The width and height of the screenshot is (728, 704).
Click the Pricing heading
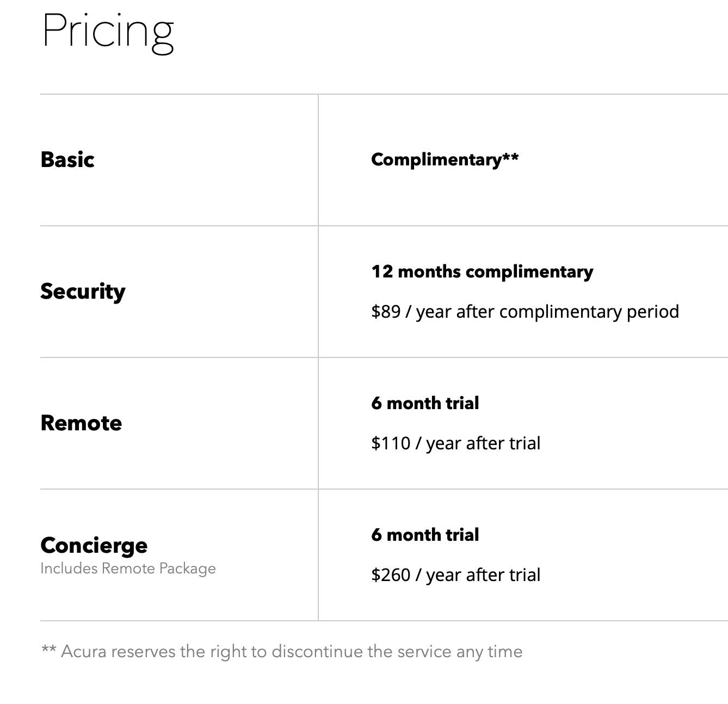pos(108,32)
